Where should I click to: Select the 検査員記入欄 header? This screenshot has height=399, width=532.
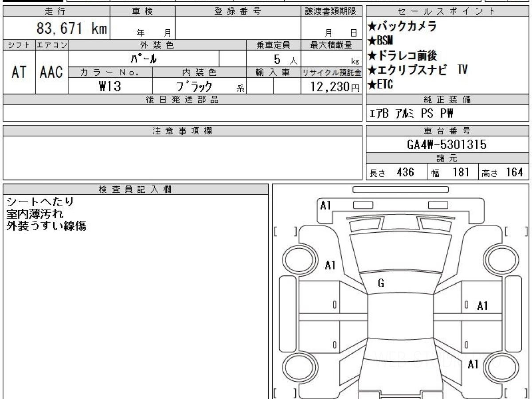coord(136,189)
